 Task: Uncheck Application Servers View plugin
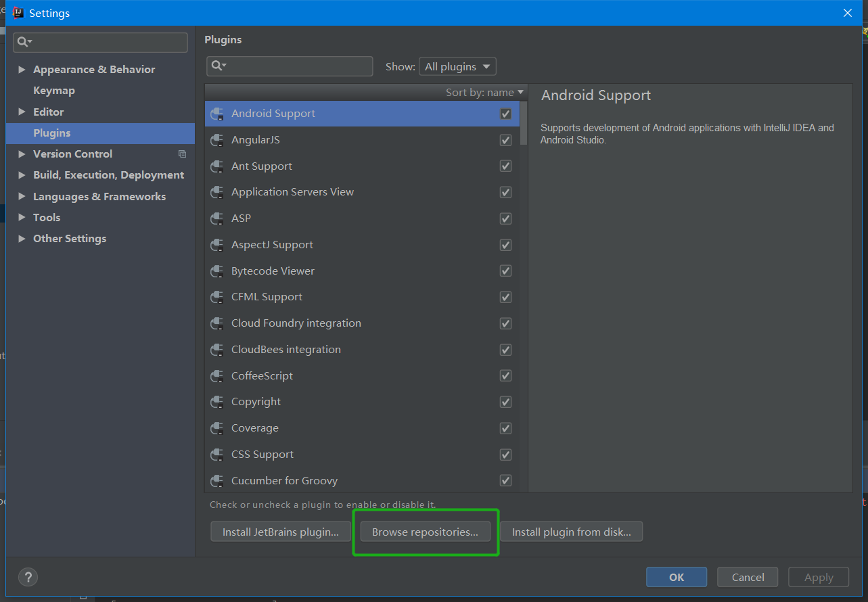point(505,192)
